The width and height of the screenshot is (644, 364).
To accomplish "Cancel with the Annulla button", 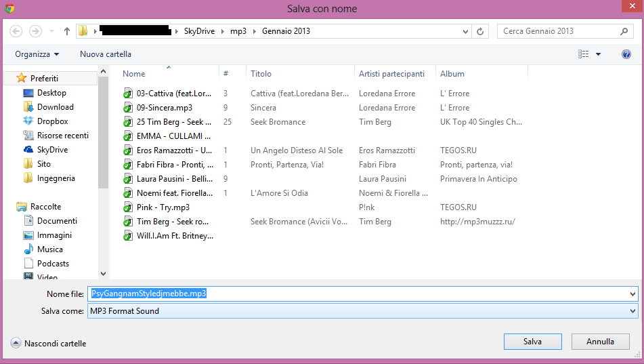I will coord(600,342).
